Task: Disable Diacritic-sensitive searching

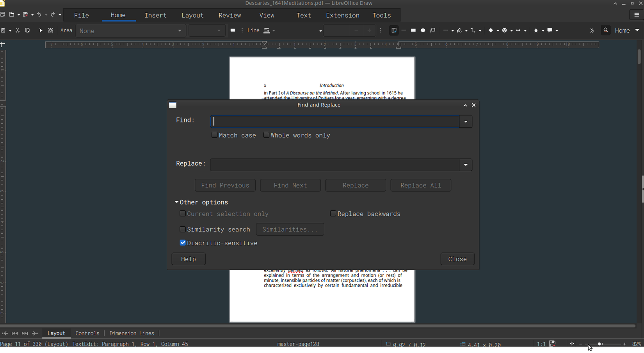Action: 183,243
